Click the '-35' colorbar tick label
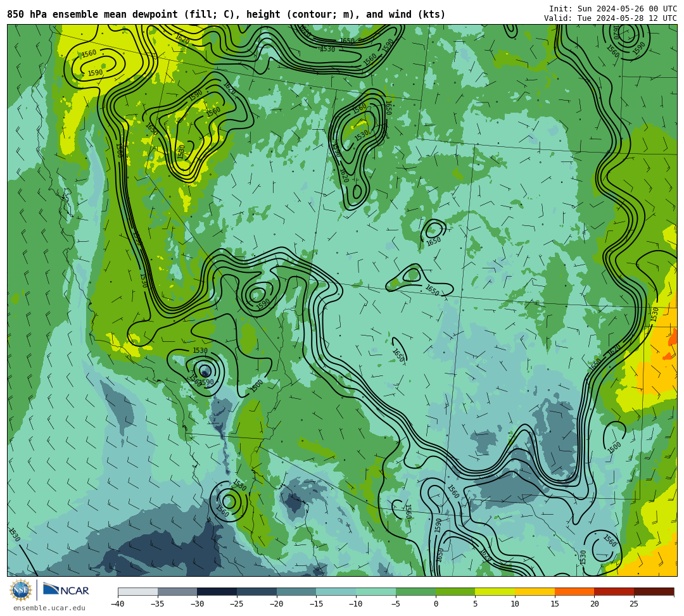Image resolution: width=684 pixels, height=616 pixels. pos(158,604)
